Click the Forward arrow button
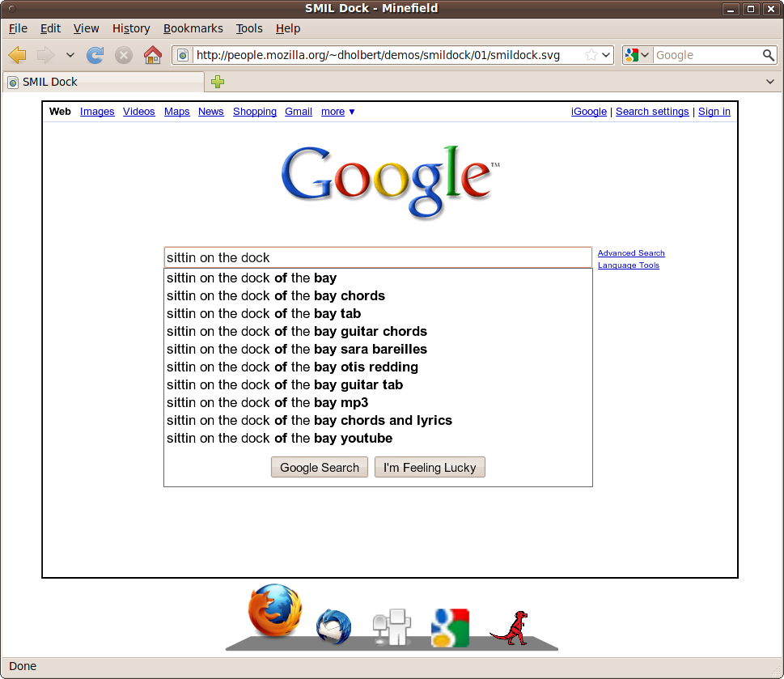This screenshot has width=784, height=679. [x=45, y=55]
